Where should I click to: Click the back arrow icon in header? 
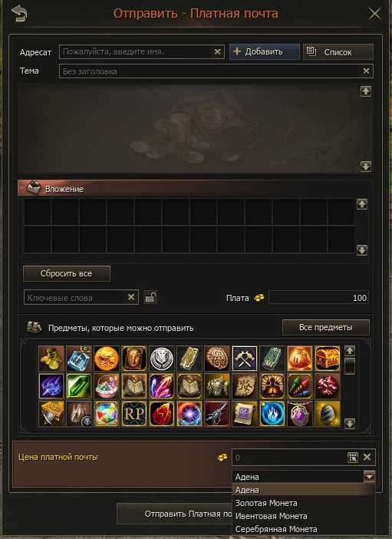(x=19, y=14)
